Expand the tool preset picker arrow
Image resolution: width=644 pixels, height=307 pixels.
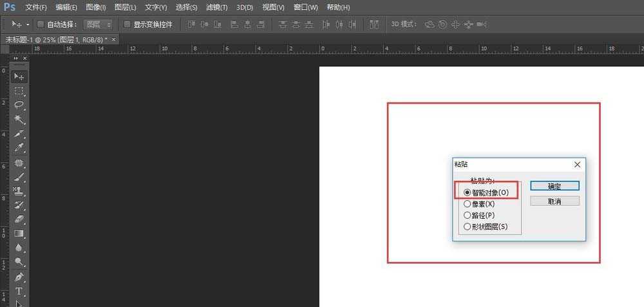(28, 24)
